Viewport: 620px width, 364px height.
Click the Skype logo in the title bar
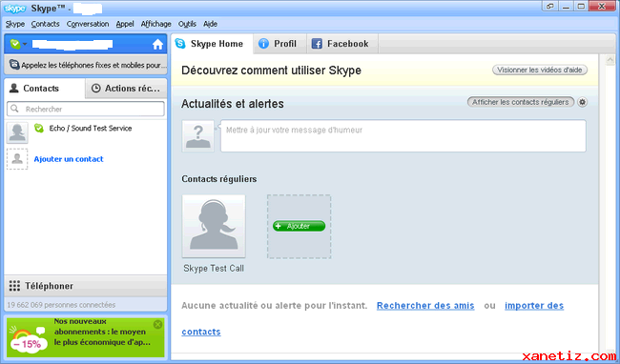(x=14, y=9)
